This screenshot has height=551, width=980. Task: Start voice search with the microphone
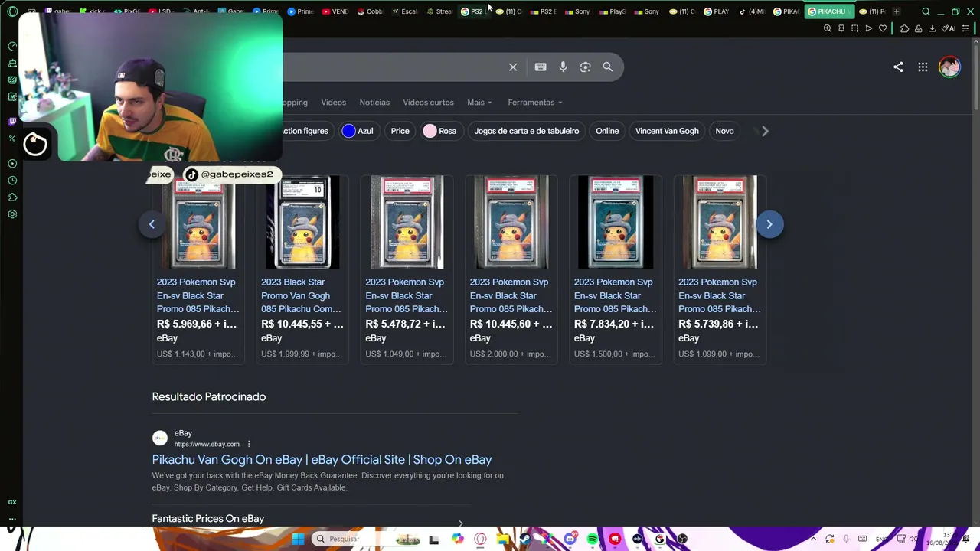(563, 67)
